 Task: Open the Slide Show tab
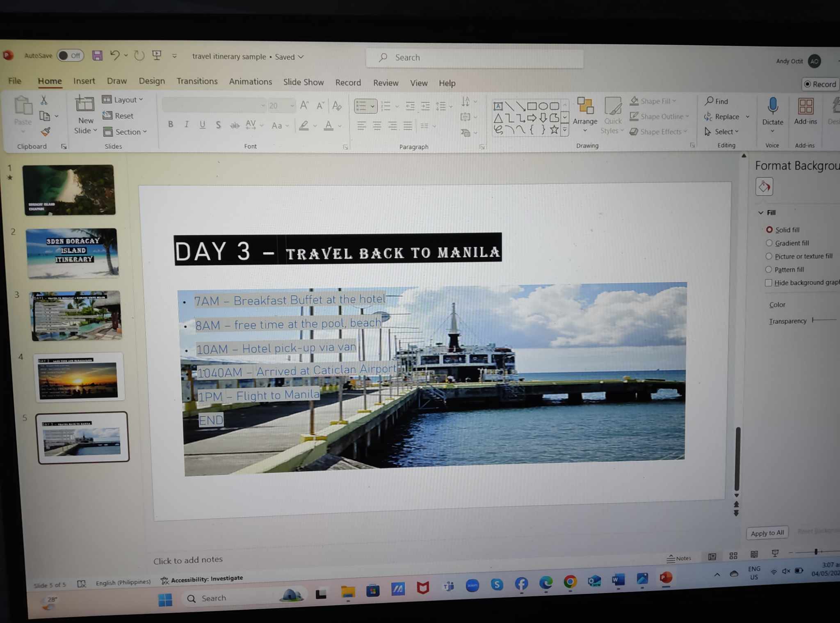(x=303, y=82)
